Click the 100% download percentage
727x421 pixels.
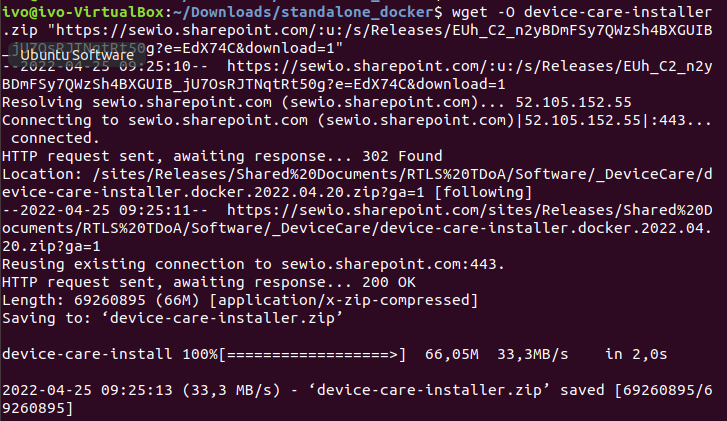click(x=200, y=355)
